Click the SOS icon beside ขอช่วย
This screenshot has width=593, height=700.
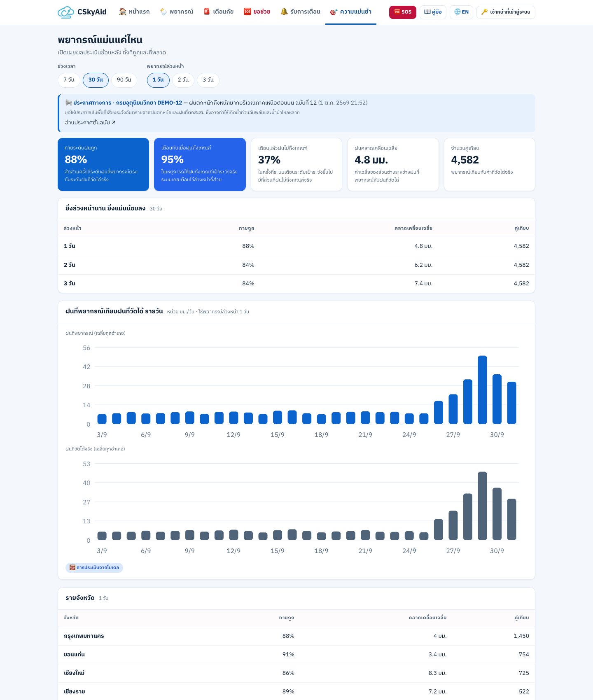pos(247,12)
